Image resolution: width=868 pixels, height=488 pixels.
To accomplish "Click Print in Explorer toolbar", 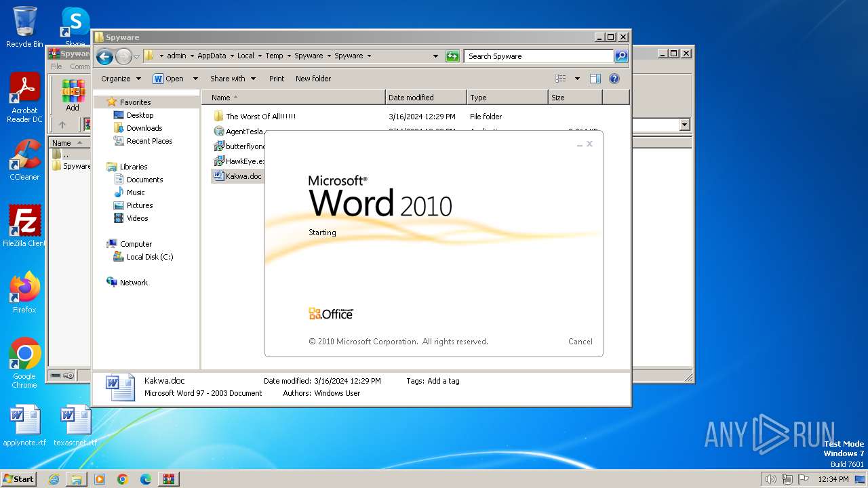I will [x=277, y=79].
